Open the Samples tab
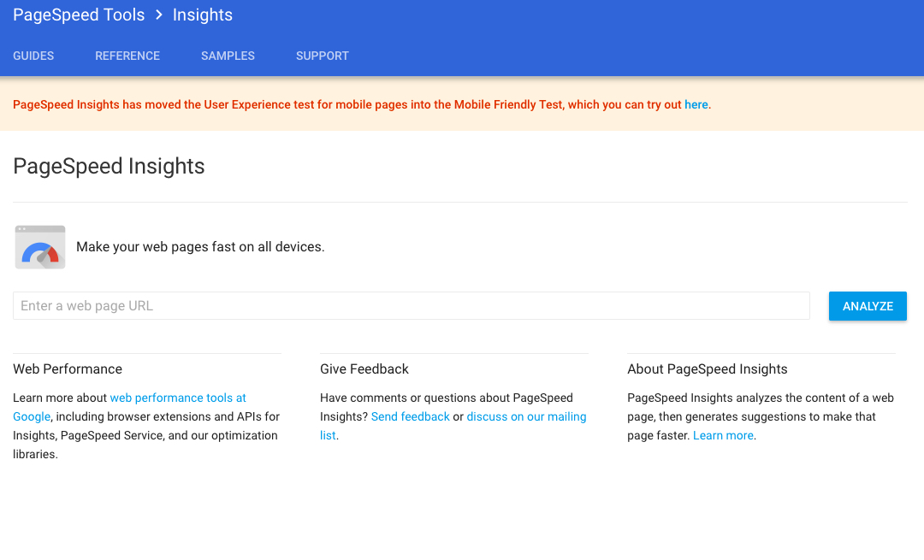Viewport: 924px width, 560px height. [228, 56]
